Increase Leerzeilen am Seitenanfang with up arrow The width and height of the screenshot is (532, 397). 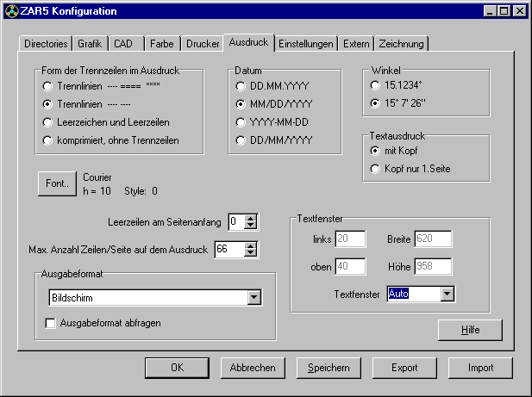pos(251,218)
